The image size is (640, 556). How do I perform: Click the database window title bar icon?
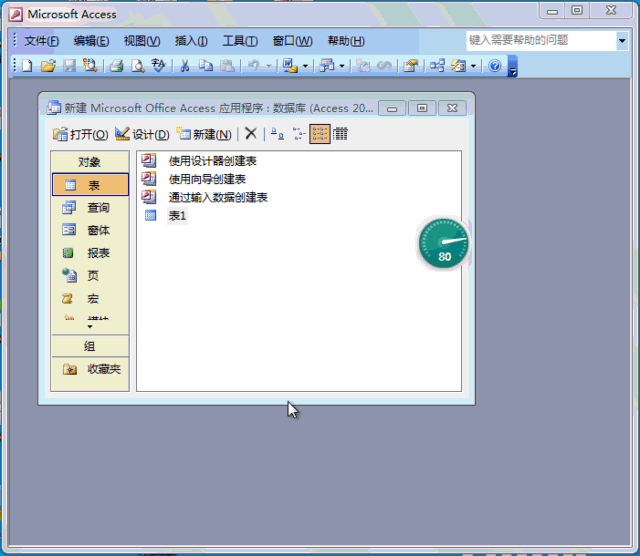(x=53, y=108)
